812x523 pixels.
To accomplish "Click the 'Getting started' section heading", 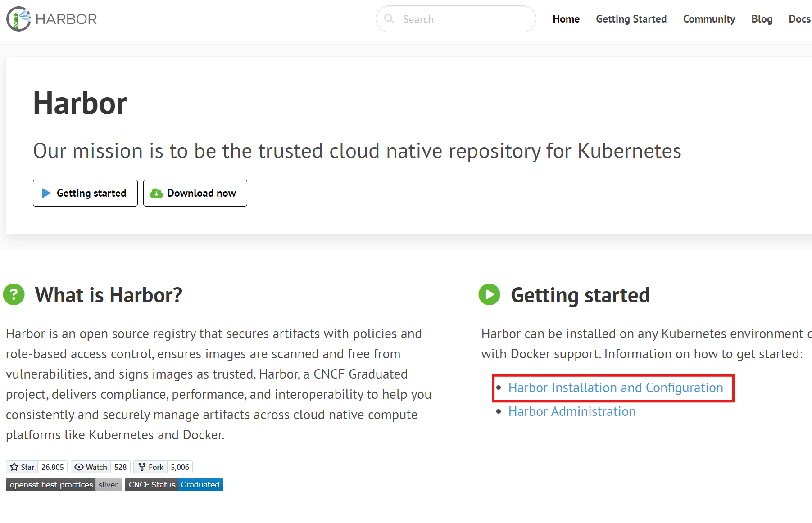I will pyautogui.click(x=580, y=295).
